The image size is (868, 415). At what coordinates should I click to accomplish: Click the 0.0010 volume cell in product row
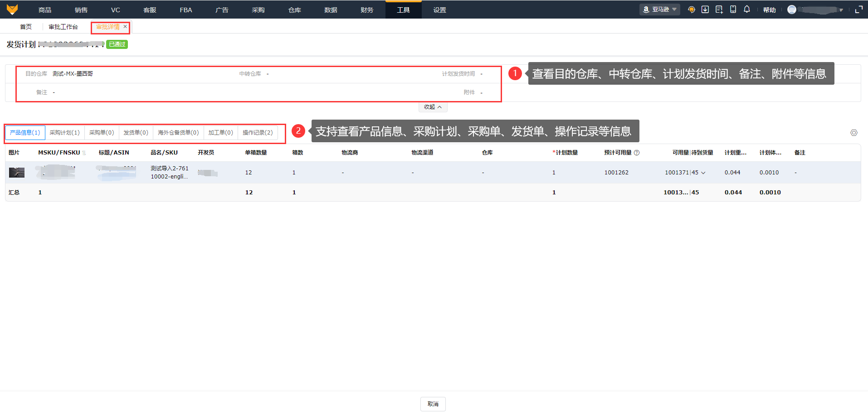coord(769,173)
